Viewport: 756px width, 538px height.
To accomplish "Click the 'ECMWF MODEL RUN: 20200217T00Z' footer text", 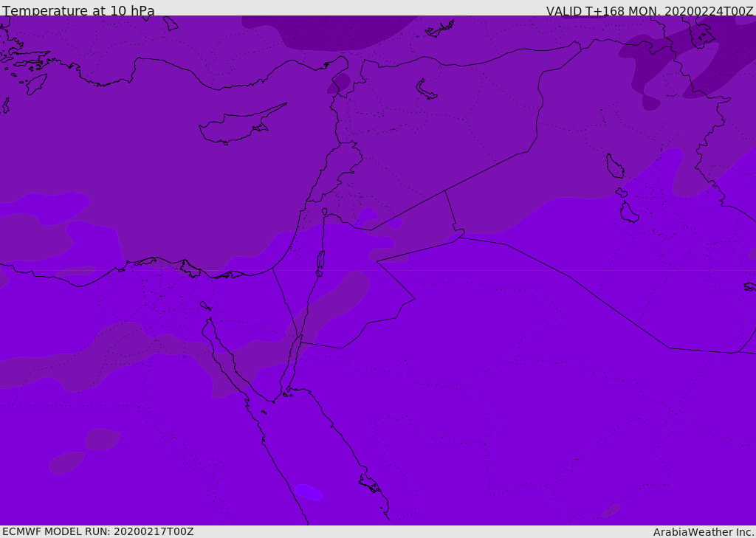I will [98, 531].
